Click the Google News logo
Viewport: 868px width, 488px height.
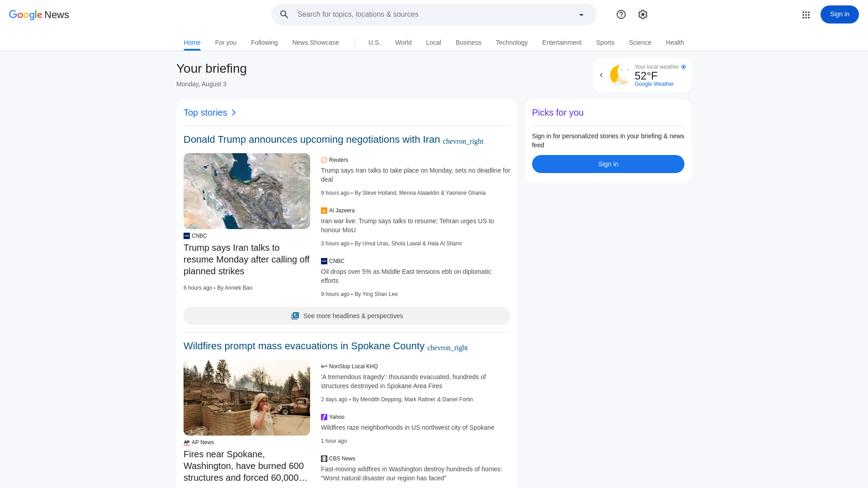click(39, 14)
